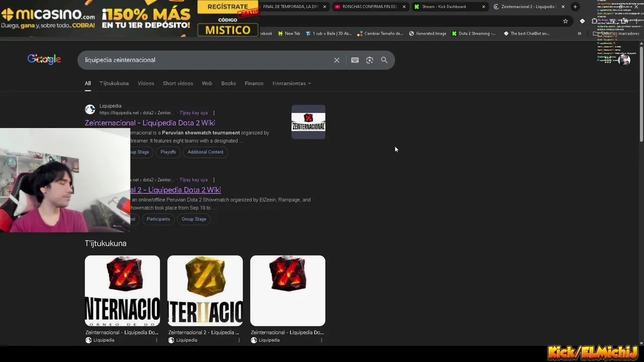Close the RONCHAS CONFIRMA YouTube tab
Screen dimensions: 644x362
[x=404, y=7]
